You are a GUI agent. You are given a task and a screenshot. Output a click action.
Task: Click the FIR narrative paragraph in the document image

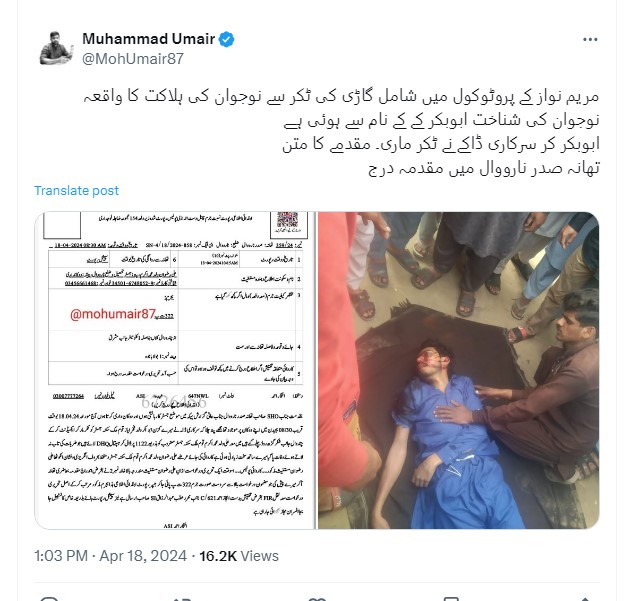175,463
